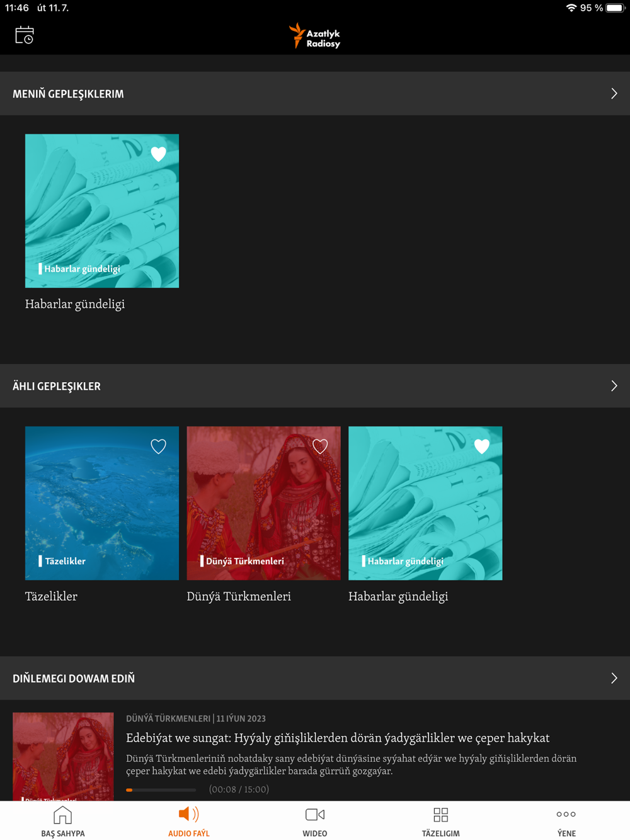Expand Ähli gepleşikler section chevron
630x840 pixels.
614,386
